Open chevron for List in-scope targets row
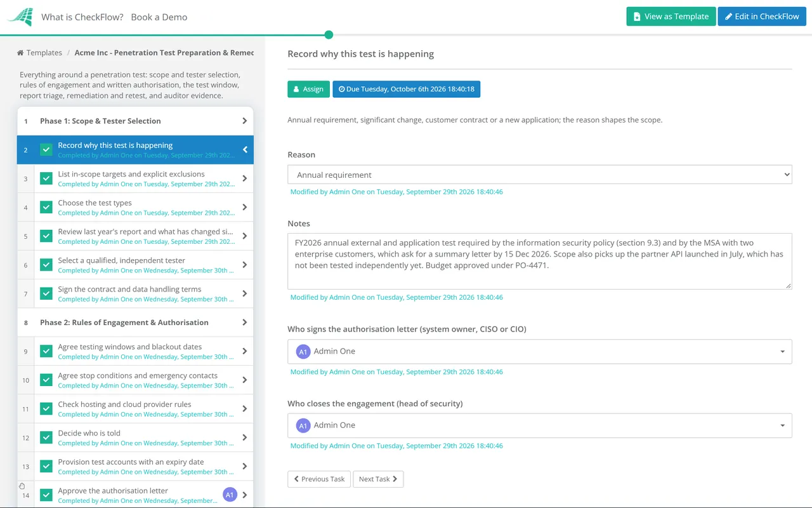The height and width of the screenshot is (508, 812). (x=245, y=178)
